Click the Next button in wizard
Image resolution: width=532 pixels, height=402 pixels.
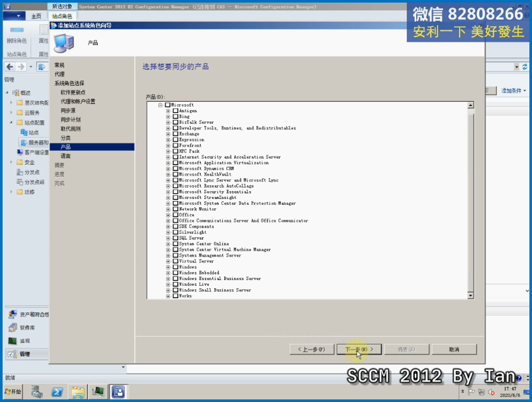click(359, 349)
